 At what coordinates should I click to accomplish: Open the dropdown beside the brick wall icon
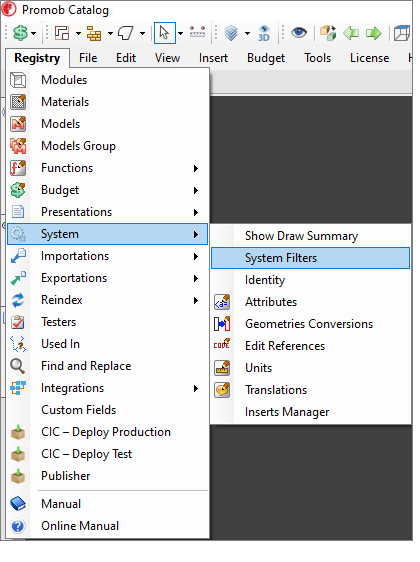click(x=110, y=34)
